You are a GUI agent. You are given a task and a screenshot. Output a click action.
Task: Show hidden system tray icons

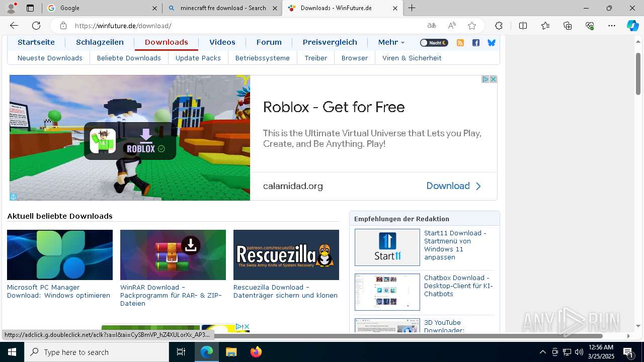tap(542, 352)
